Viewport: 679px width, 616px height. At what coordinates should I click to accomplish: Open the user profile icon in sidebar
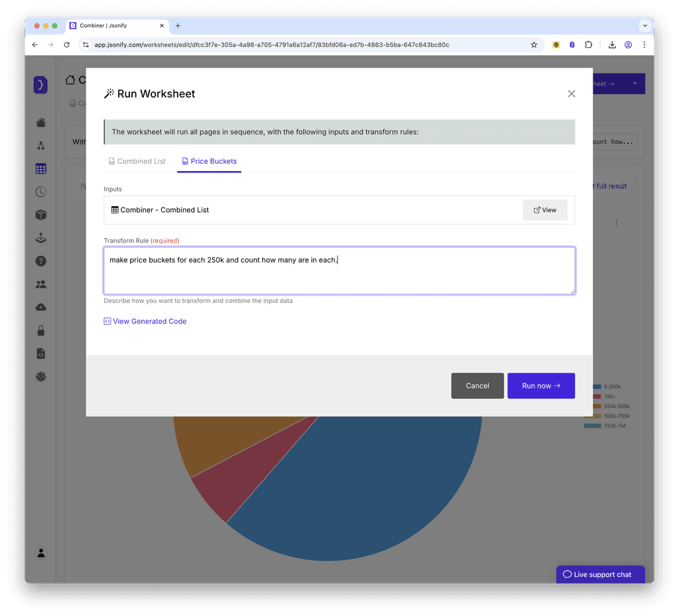40,553
